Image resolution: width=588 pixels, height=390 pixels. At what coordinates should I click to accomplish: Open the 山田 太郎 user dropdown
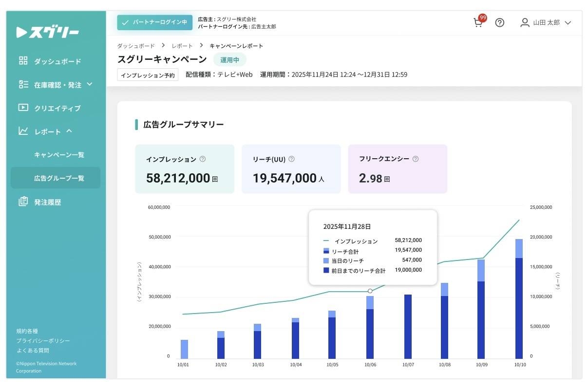coord(545,23)
